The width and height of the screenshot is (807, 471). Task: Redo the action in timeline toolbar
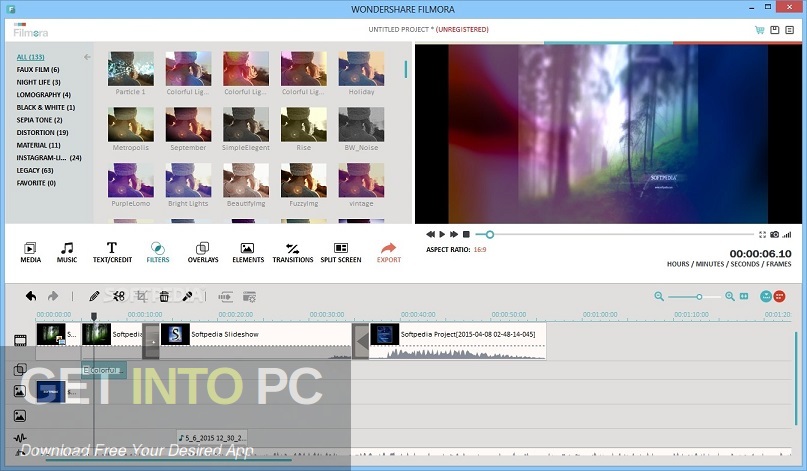52,296
